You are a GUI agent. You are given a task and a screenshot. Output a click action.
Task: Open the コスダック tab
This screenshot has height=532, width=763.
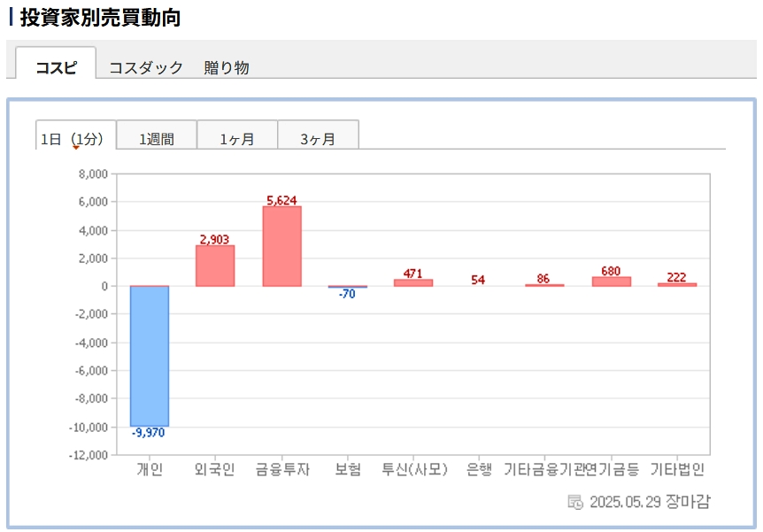point(146,67)
